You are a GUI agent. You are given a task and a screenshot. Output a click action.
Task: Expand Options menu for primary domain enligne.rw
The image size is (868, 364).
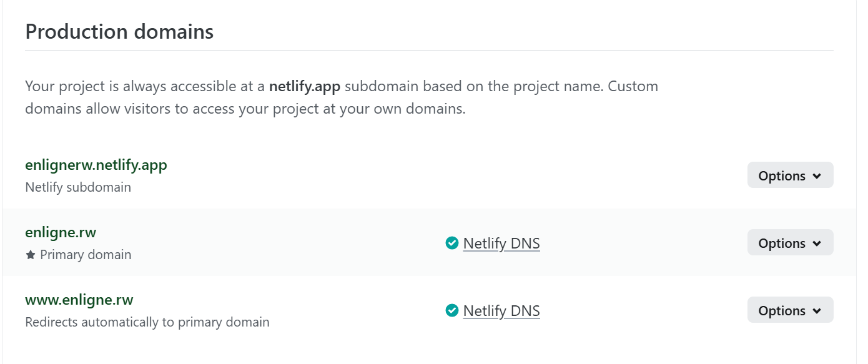tap(790, 243)
